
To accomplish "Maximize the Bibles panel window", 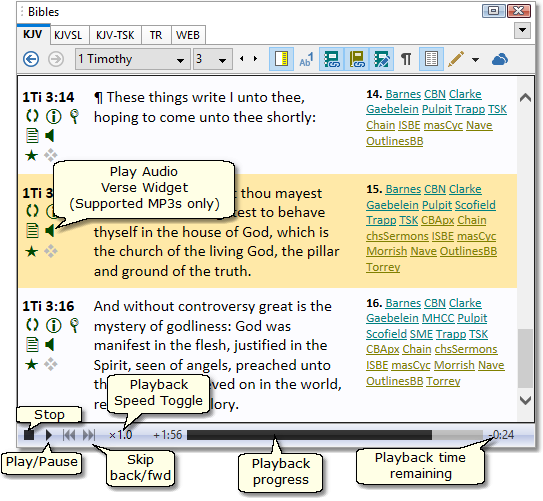I will click(x=493, y=11).
